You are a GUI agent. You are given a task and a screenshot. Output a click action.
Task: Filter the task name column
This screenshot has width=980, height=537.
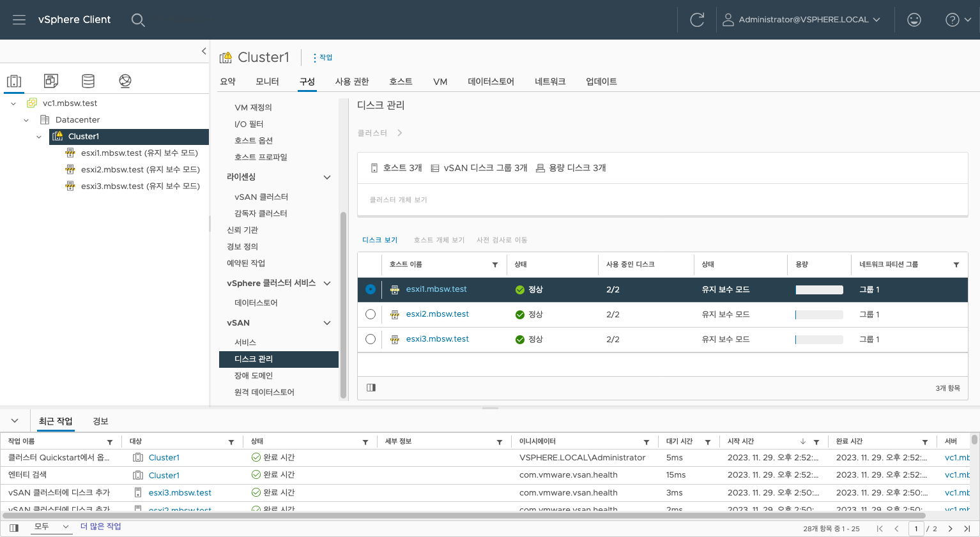pyautogui.click(x=110, y=442)
